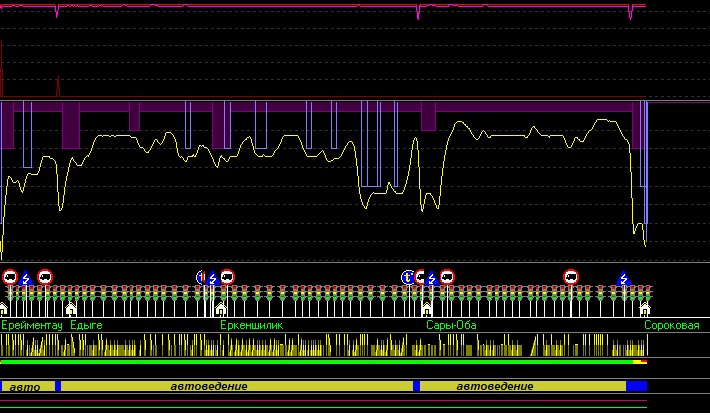Click the red circle sign at Еркеншилик station

click(x=227, y=277)
